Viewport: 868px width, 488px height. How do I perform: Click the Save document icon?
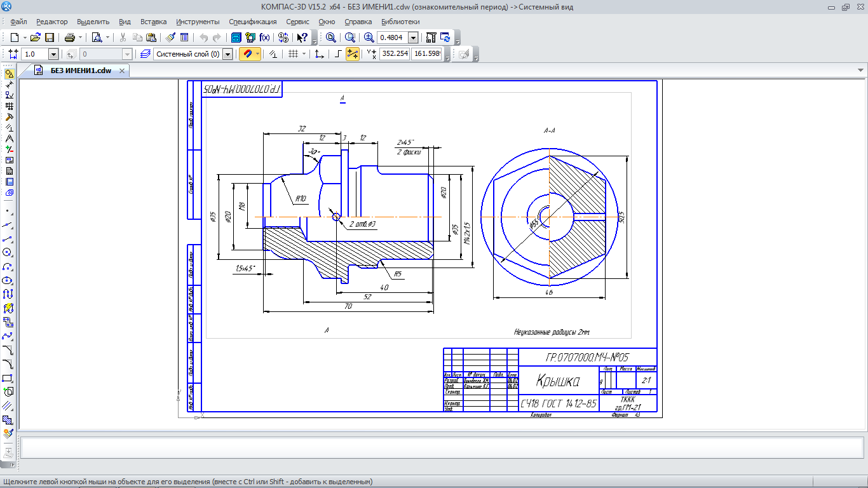[49, 37]
